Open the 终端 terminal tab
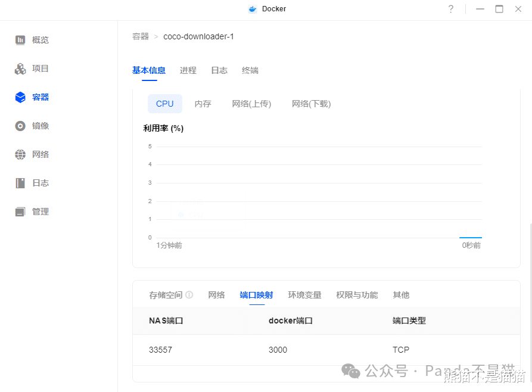The image size is (532, 392). pos(250,70)
